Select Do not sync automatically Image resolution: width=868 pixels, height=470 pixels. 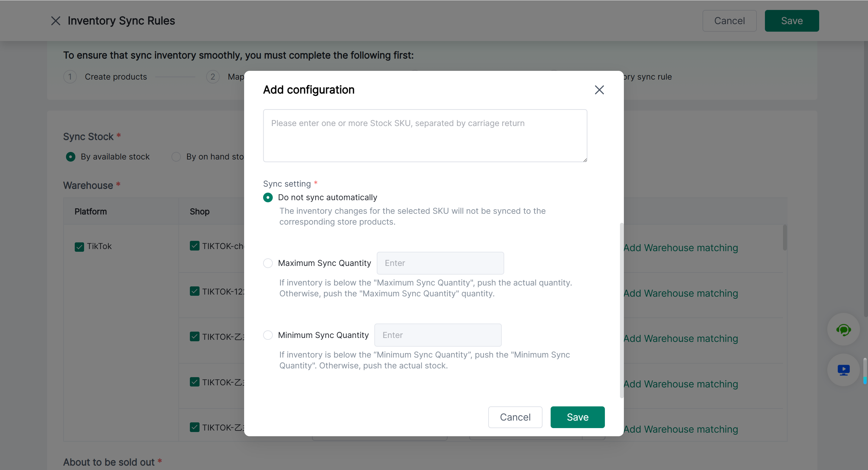pos(268,197)
